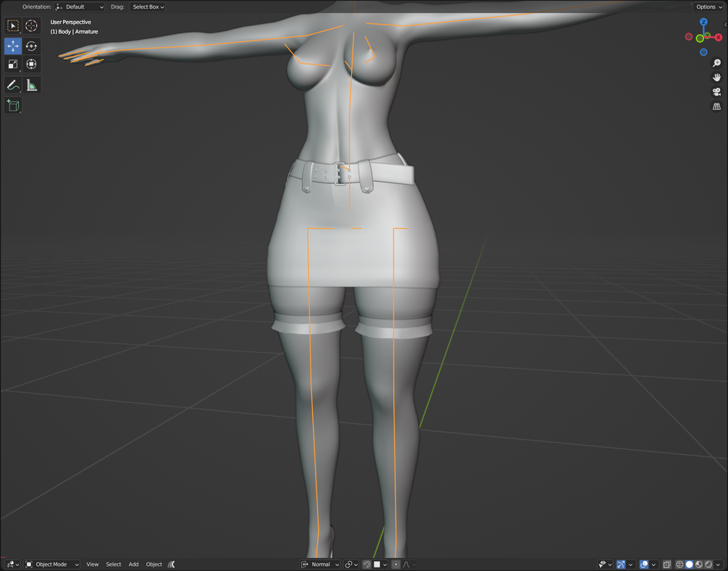Toggle proportional editing
The image size is (728, 571).
pos(396,564)
